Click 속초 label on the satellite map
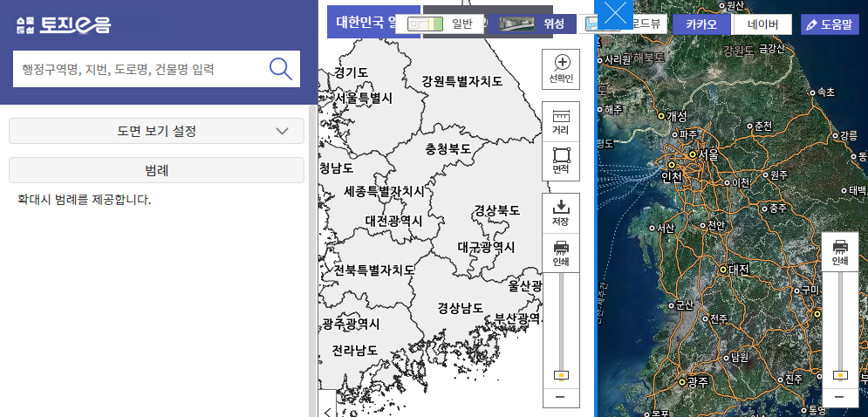 [x=826, y=92]
